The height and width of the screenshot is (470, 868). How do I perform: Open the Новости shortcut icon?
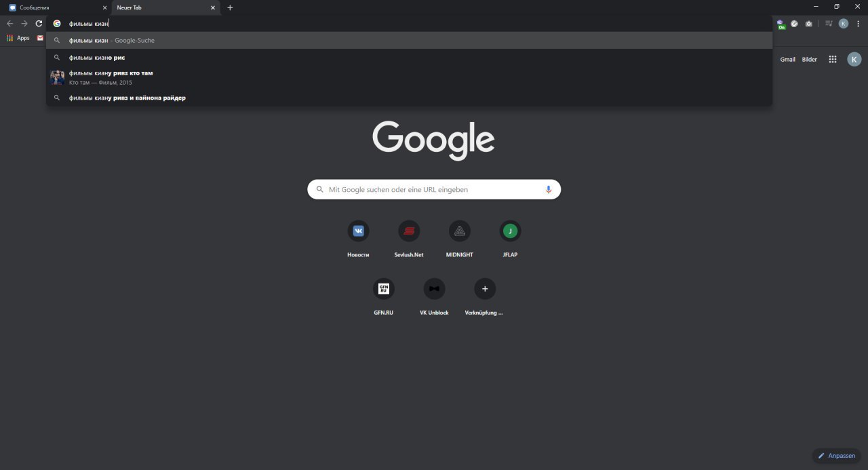pyautogui.click(x=358, y=231)
